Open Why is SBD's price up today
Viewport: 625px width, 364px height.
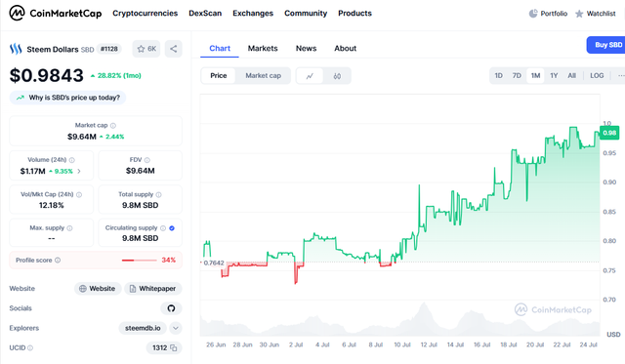67,98
